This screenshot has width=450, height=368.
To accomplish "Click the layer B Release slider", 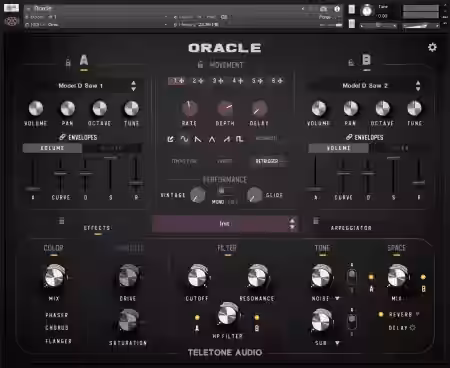I will [x=418, y=174].
